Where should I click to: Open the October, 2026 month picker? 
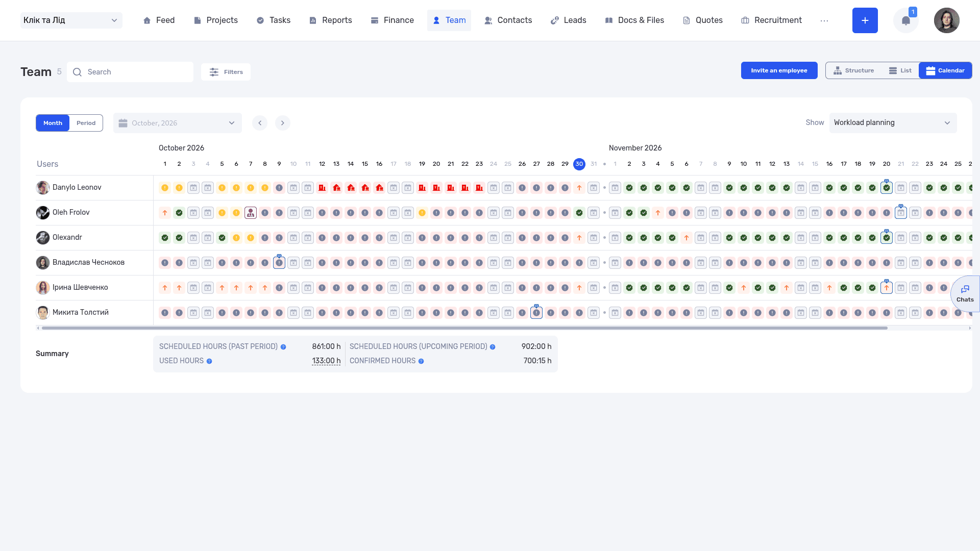pos(178,123)
